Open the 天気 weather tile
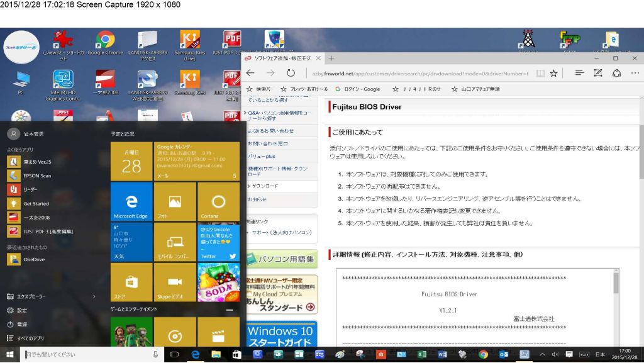Screen dimensions: 644x363 131,242
